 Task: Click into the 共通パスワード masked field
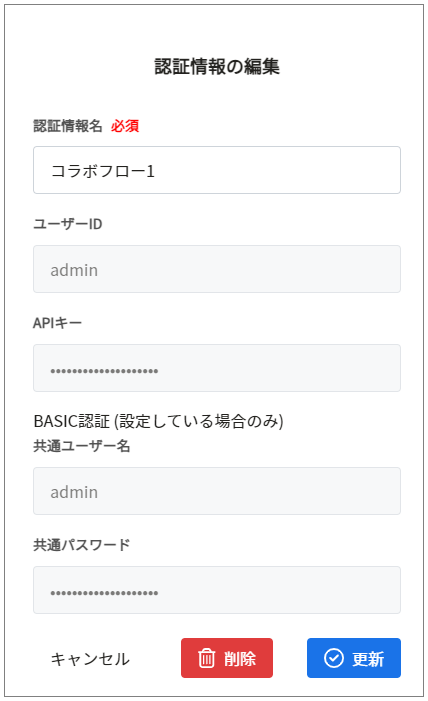(217, 590)
